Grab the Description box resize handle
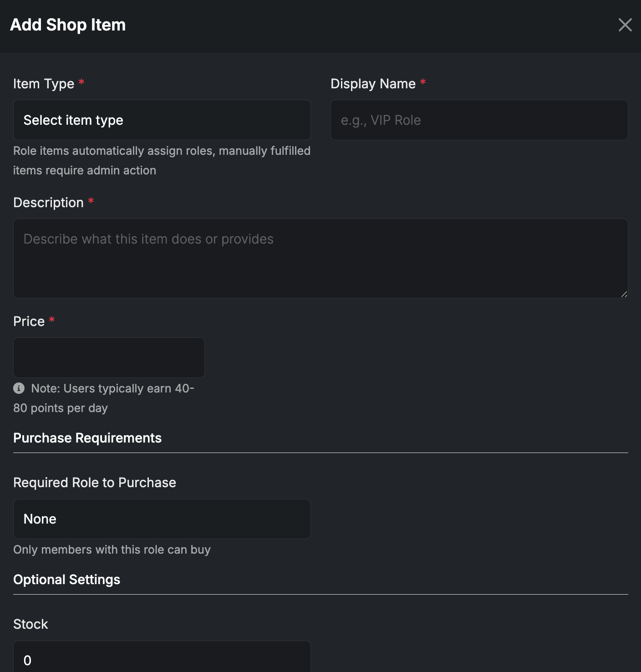641x672 pixels. point(624,294)
